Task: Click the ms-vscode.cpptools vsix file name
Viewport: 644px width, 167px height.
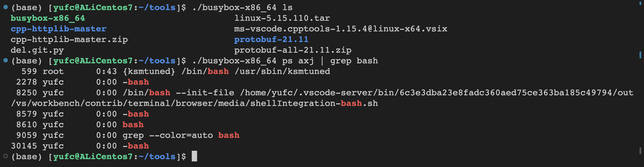Action: 340,29
